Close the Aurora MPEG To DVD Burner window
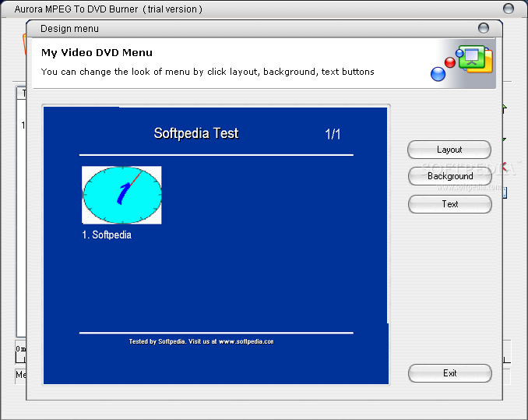This screenshot has height=420, width=528. pos(509,9)
